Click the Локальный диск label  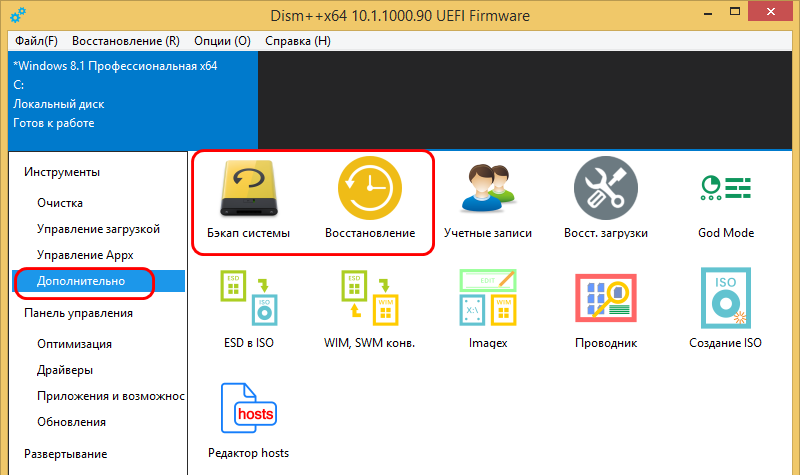(59, 104)
